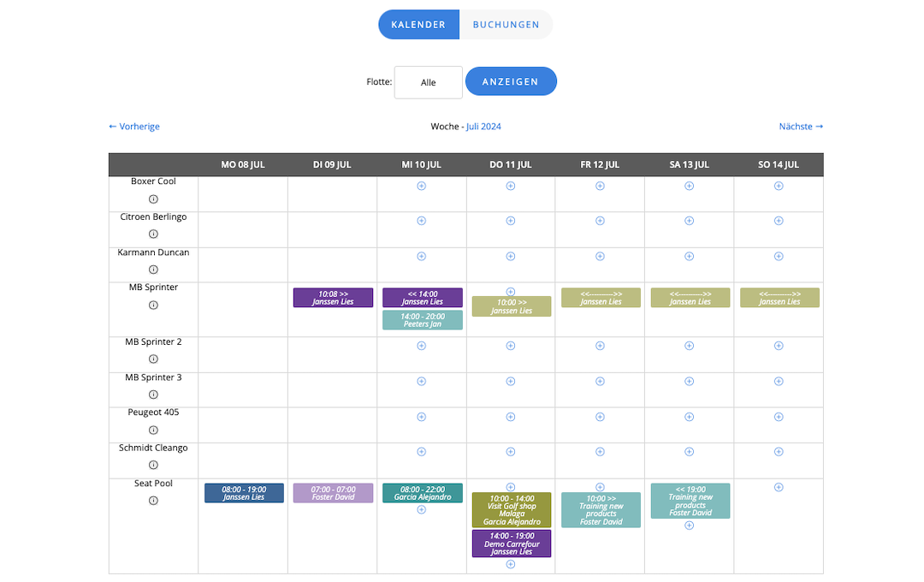Open Peeters Jan 14:00 - 20:00 booking
This screenshot has width=924, height=582.
422,320
